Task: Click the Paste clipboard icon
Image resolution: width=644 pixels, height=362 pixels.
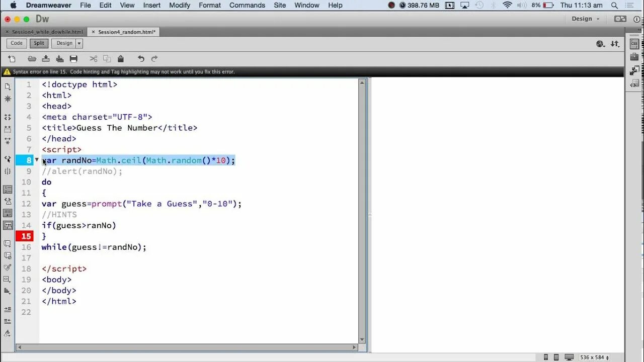Action: (120, 59)
